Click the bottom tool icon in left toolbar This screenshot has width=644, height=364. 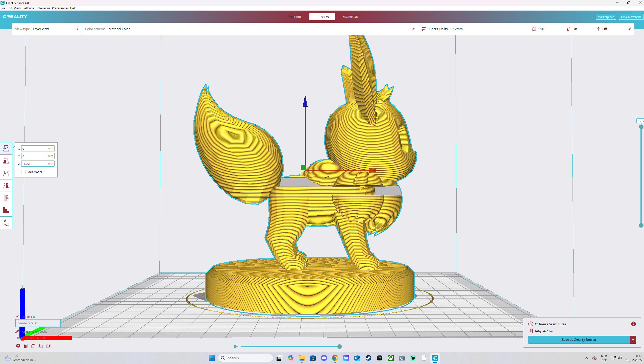coord(6,223)
